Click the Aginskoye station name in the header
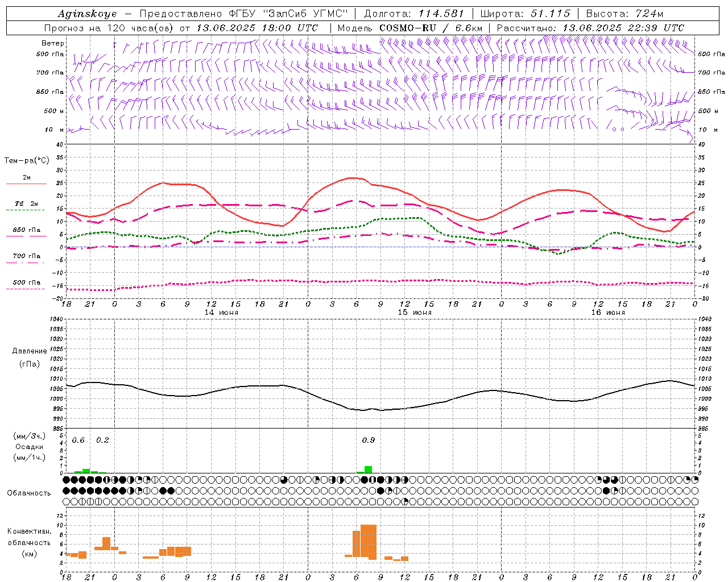Image resolution: width=728 pixels, height=582 pixels. [87, 14]
